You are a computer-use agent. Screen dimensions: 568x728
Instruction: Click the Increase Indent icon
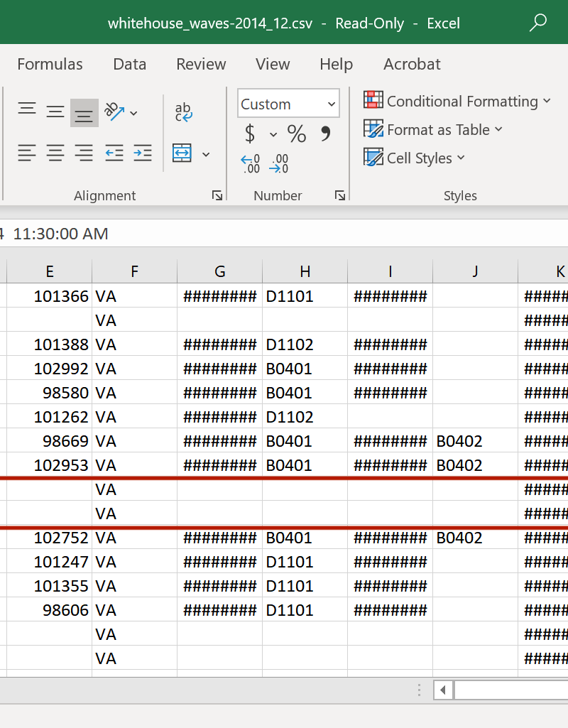(x=142, y=153)
